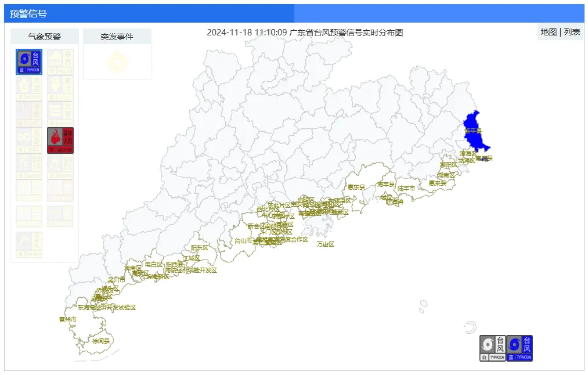Screen dimensions: 588x375
Task: Click the white typhoon legend icon
Action: pyautogui.click(x=493, y=348)
